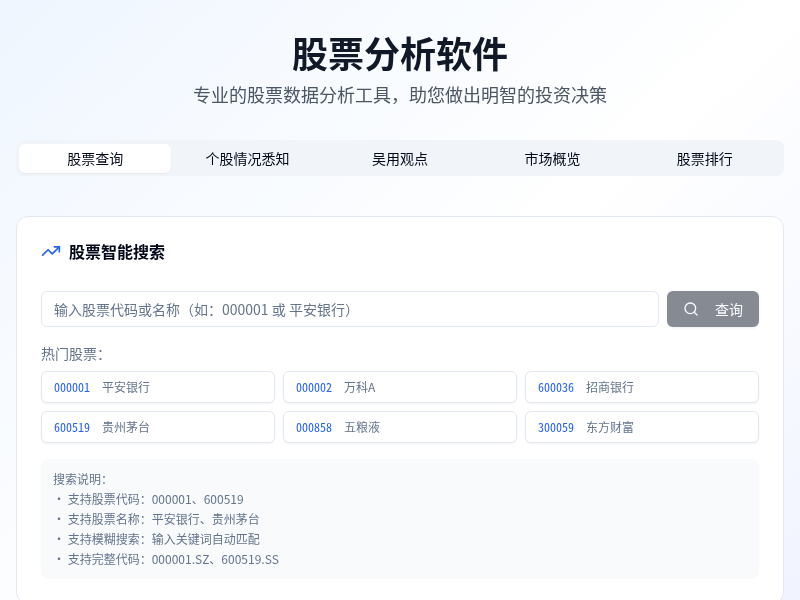Click the line 支持股票名称：平安银行、贵州茅台
This screenshot has width=800, height=600.
click(163, 519)
